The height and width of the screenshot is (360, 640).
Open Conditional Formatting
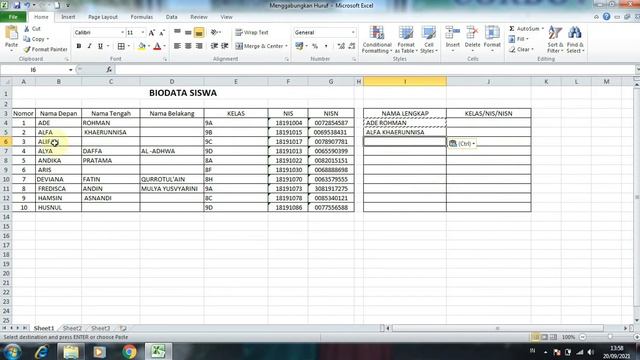click(x=377, y=40)
